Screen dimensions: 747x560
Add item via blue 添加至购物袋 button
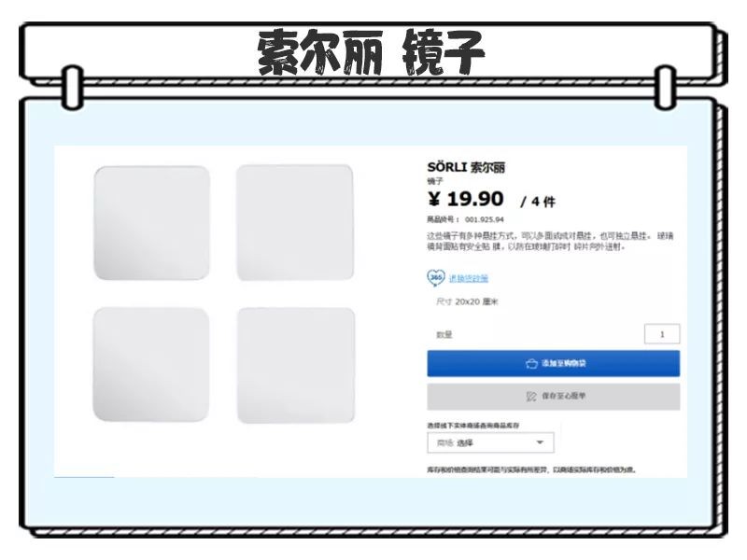coord(553,363)
